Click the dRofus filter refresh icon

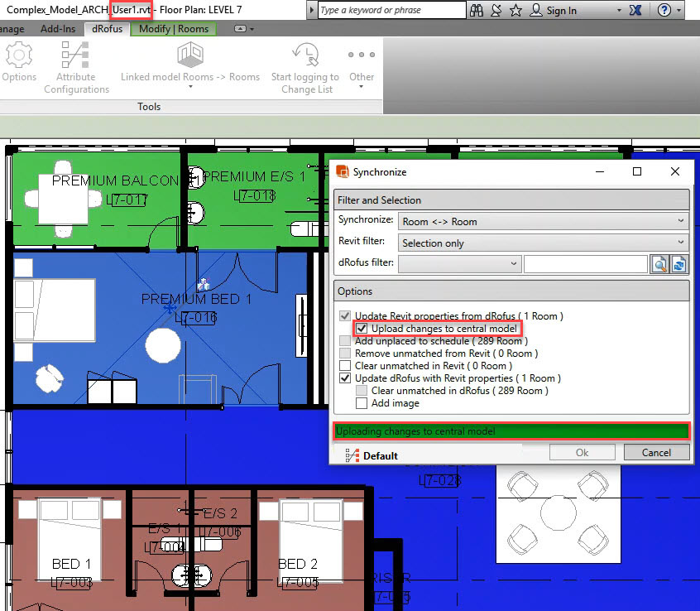[680, 263]
